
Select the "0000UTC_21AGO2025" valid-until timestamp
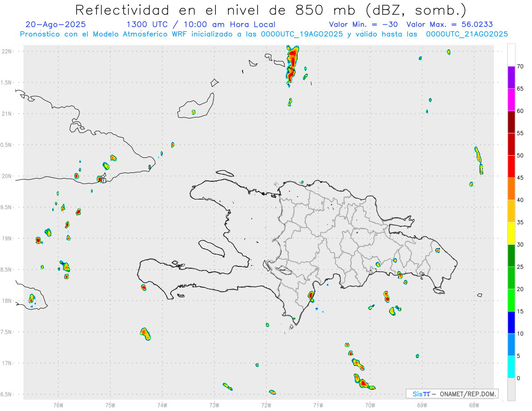pos(467,34)
